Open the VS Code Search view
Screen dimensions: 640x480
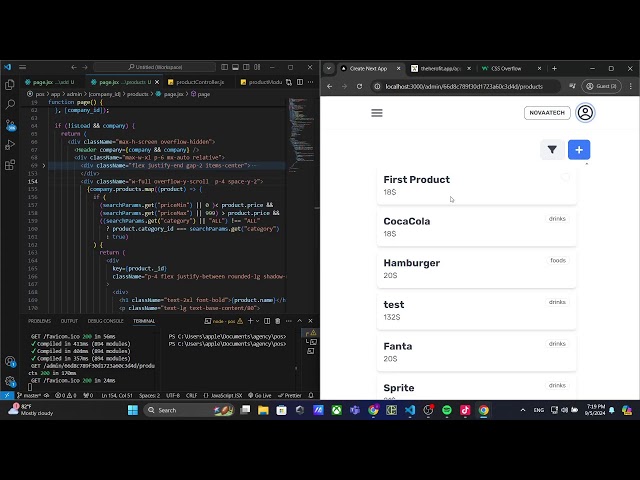(x=10, y=104)
